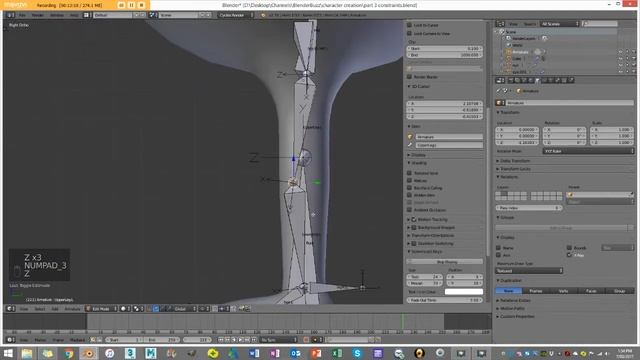Open File Explorer from the taskbar
Screen dimensions: 640x360
point(27,353)
